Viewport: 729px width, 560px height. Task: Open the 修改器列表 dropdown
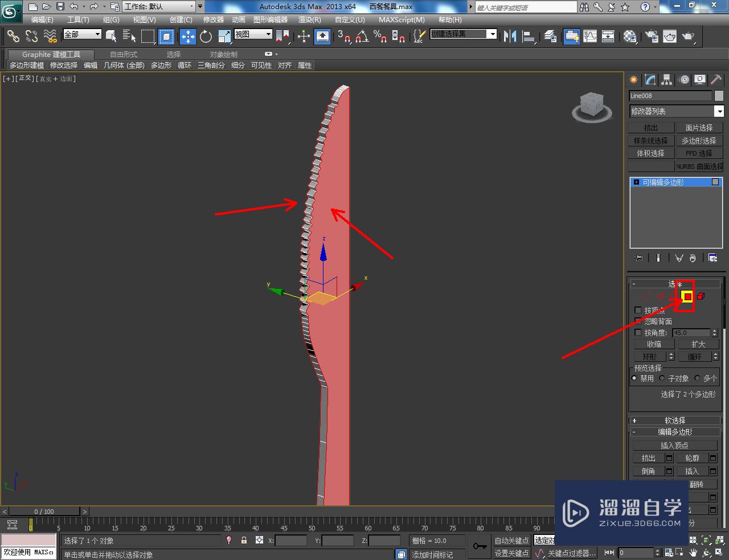click(676, 111)
